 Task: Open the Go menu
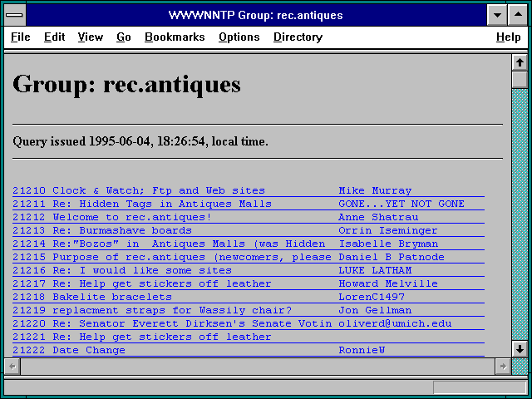(124, 37)
